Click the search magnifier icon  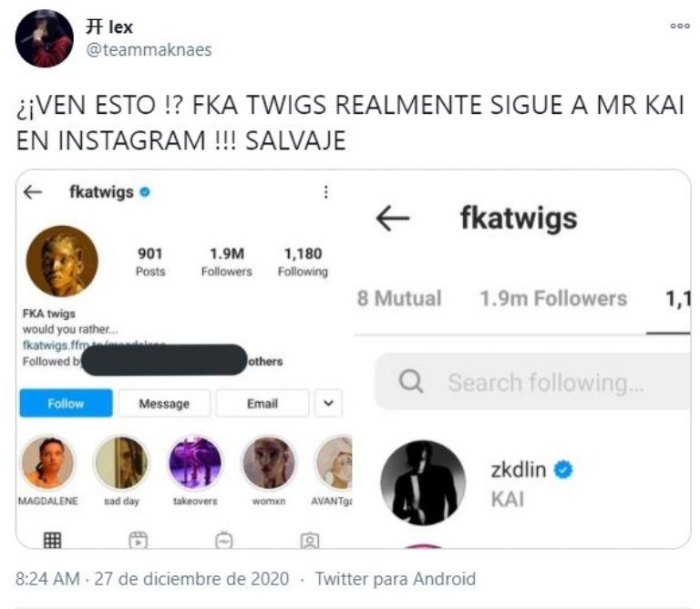click(411, 381)
